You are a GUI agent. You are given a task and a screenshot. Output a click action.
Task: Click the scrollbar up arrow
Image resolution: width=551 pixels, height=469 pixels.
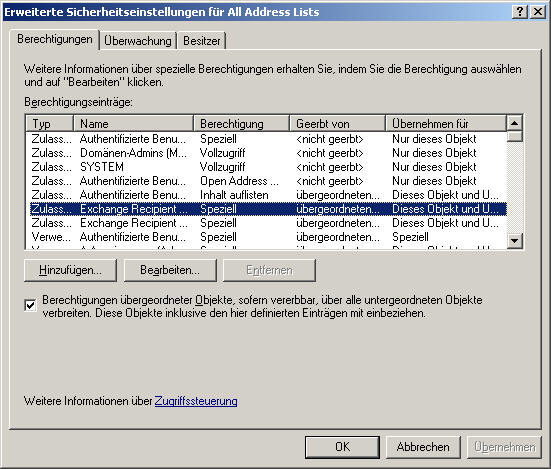[x=514, y=123]
